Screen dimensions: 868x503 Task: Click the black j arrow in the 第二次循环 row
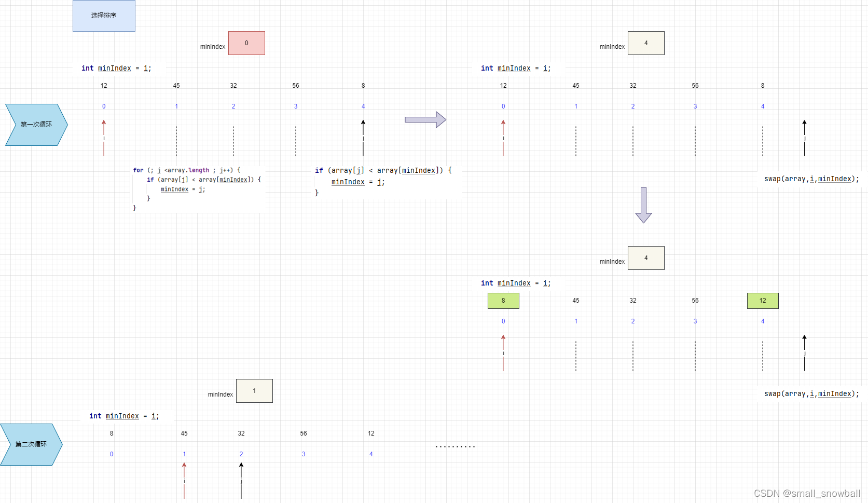(241, 480)
